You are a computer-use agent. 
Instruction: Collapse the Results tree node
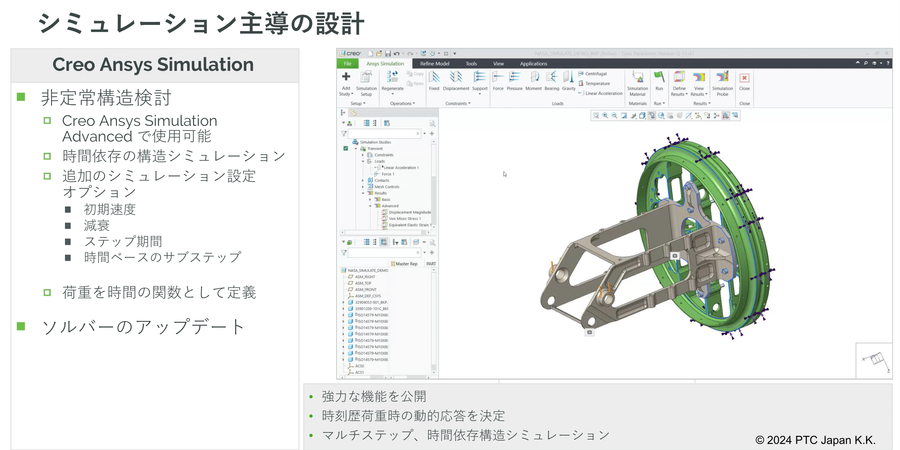click(x=362, y=193)
